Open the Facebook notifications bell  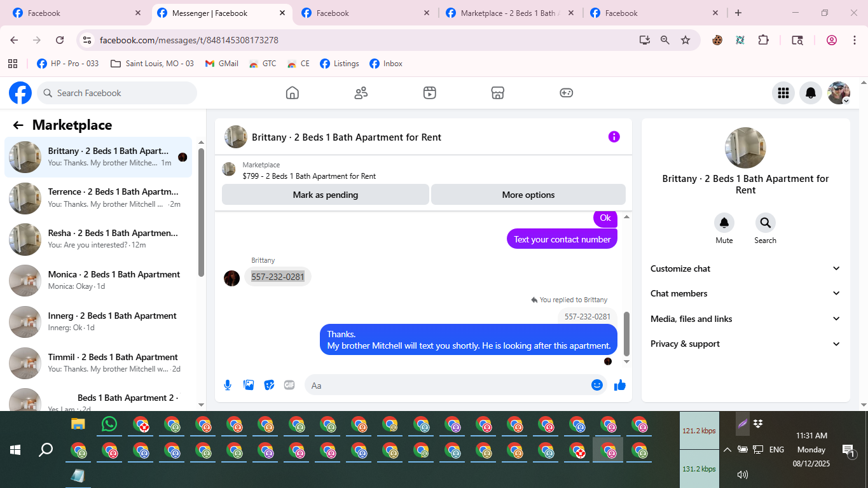click(x=811, y=93)
